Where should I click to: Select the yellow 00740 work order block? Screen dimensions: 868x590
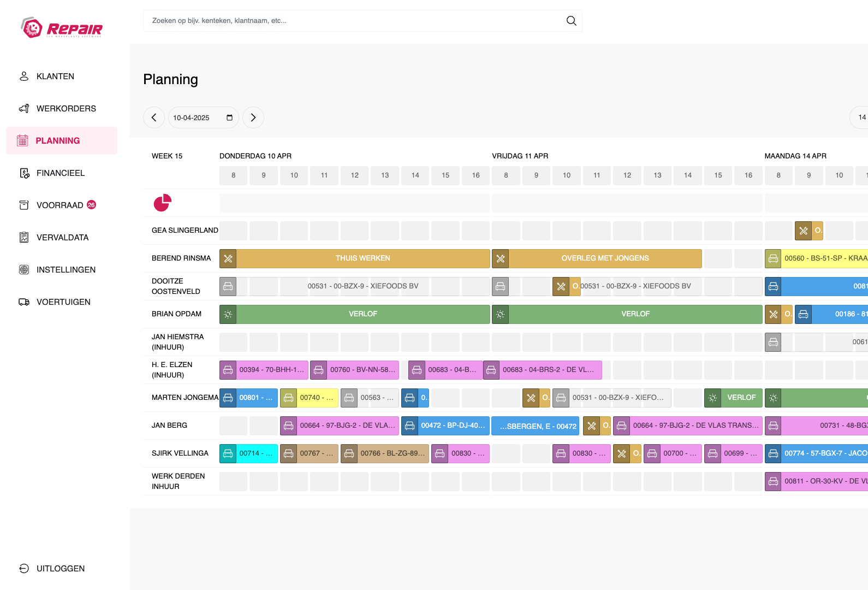click(316, 398)
